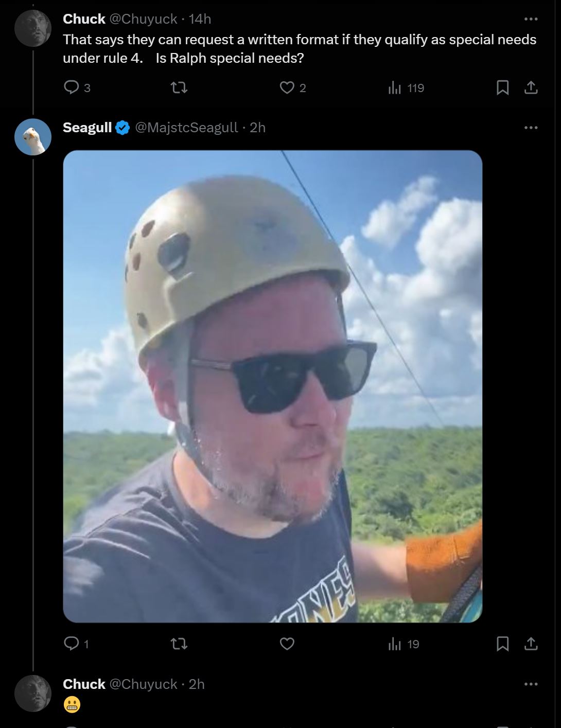Open more options for Chuck's first tweet
Image resolution: width=561 pixels, height=728 pixels.
(531, 19)
